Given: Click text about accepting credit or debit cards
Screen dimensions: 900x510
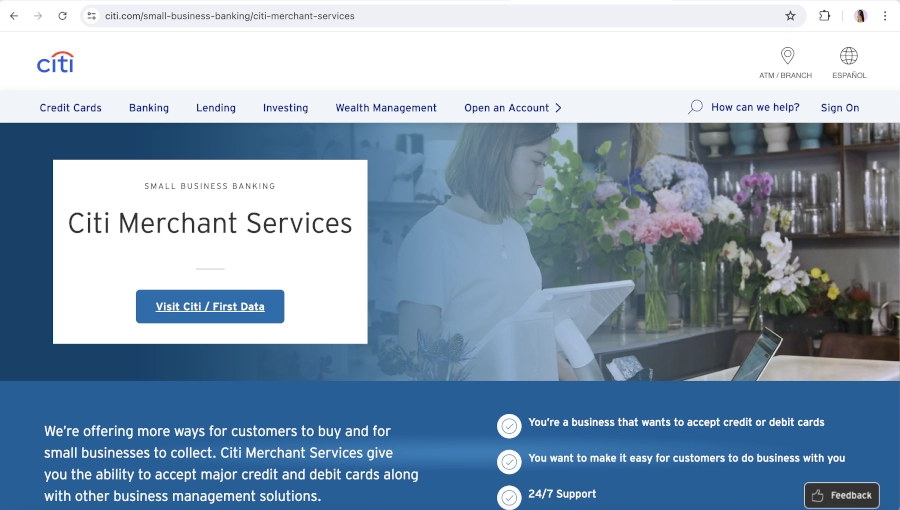Looking at the screenshot, I should 676,422.
